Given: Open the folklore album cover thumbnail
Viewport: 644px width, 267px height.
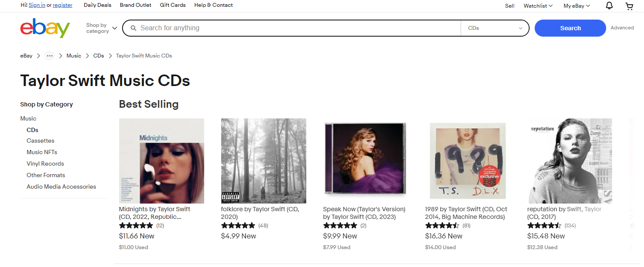Looking at the screenshot, I should click(264, 161).
